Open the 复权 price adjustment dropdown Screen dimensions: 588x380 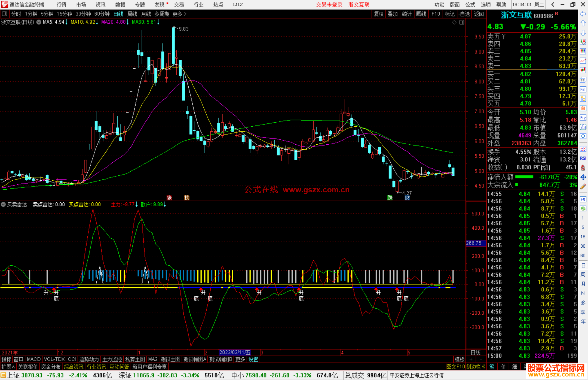click(379, 14)
